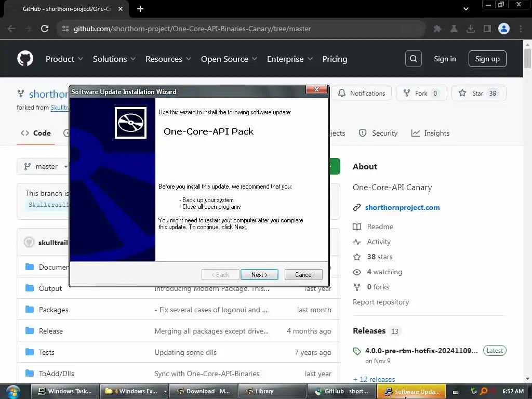Go back in the browser
The image size is (532, 399).
[x=11, y=29]
